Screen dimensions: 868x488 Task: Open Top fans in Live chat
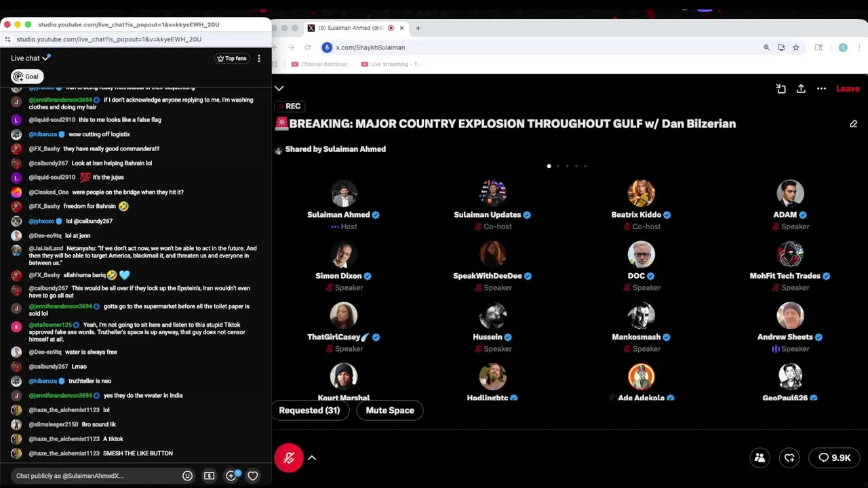click(x=232, y=58)
